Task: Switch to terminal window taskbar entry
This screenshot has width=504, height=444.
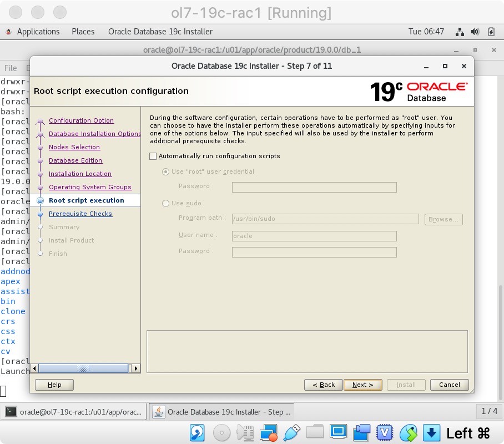Action: coord(74,412)
